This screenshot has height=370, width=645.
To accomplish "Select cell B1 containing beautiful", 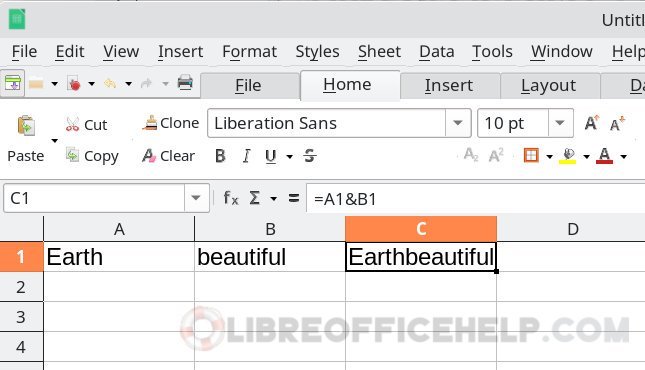I will pos(270,257).
